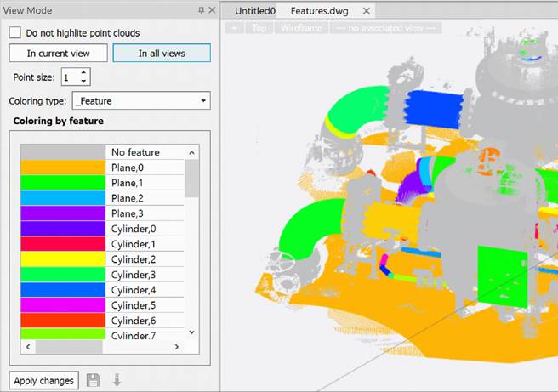Select the Cylinder,2 label

(x=134, y=259)
